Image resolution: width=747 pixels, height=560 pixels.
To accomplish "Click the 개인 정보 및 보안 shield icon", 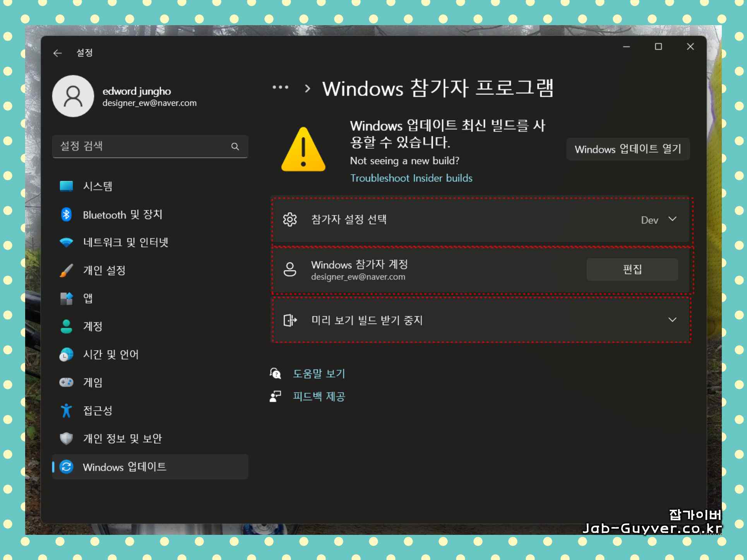I will 66,438.
